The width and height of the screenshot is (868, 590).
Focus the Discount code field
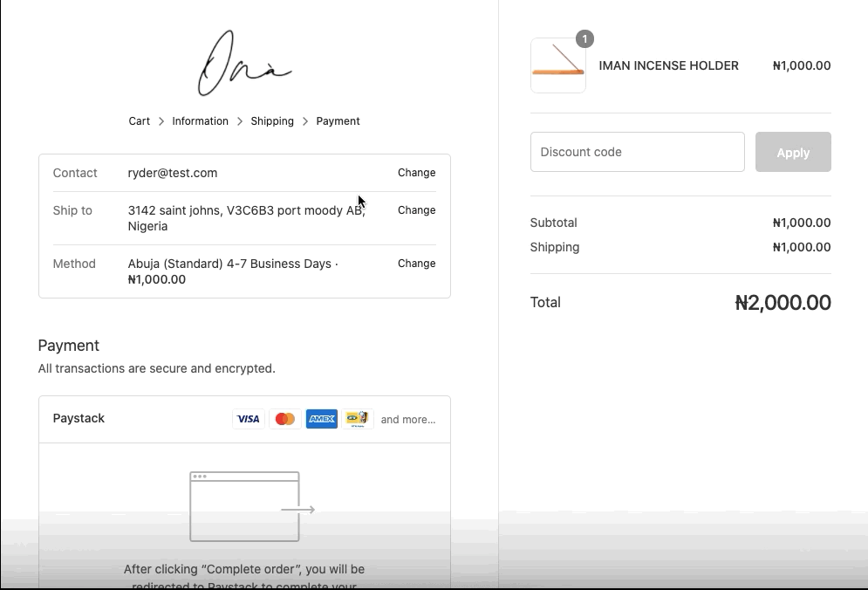click(x=637, y=152)
